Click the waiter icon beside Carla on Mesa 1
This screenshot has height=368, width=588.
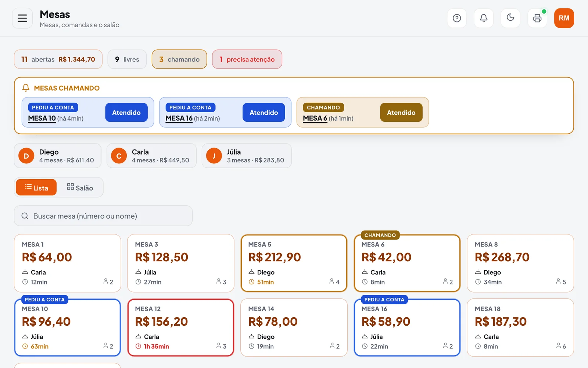tap(25, 272)
